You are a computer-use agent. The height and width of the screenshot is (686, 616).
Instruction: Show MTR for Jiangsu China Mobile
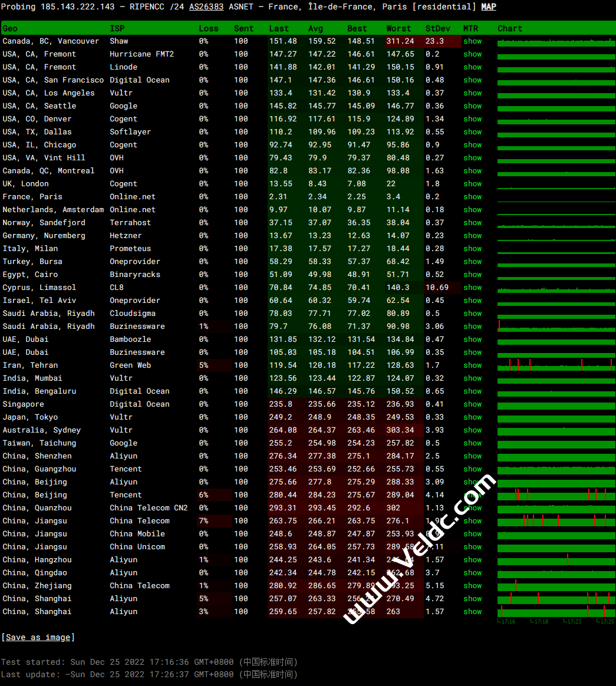[473, 534]
